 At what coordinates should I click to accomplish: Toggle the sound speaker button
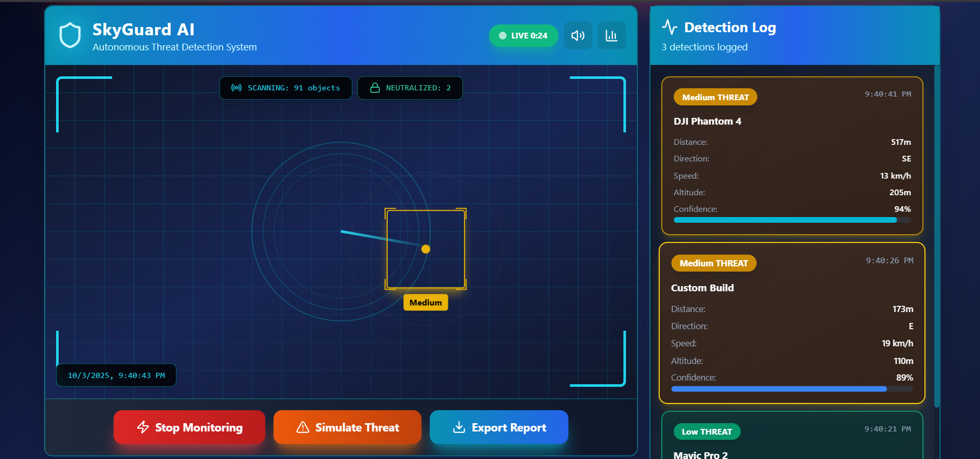tap(578, 35)
